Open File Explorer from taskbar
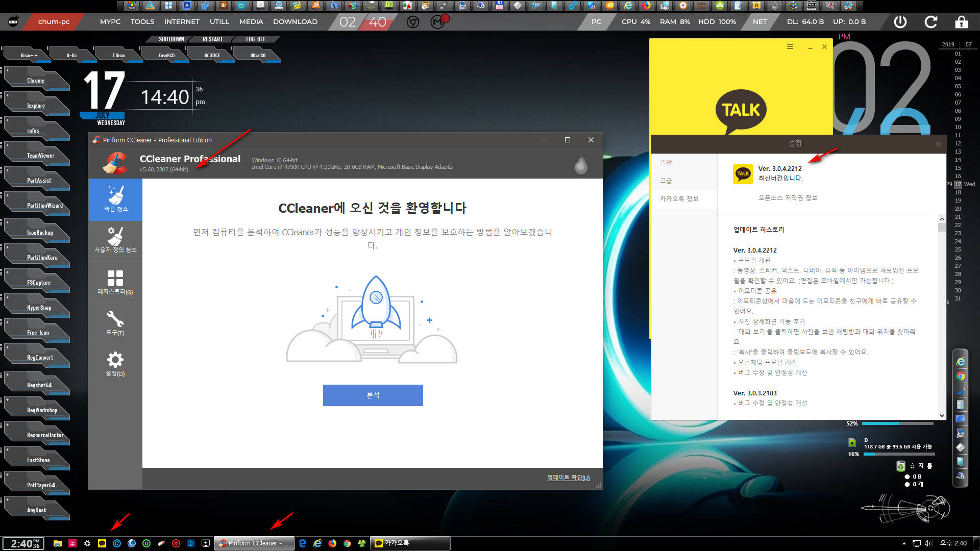Screen dimensions: 980x551 (58, 543)
